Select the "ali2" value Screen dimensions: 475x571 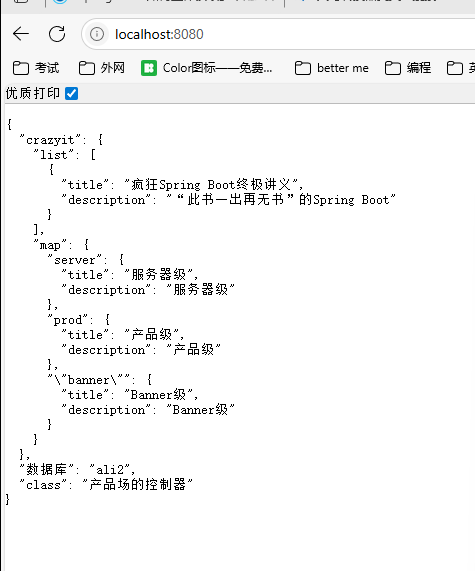109,469
